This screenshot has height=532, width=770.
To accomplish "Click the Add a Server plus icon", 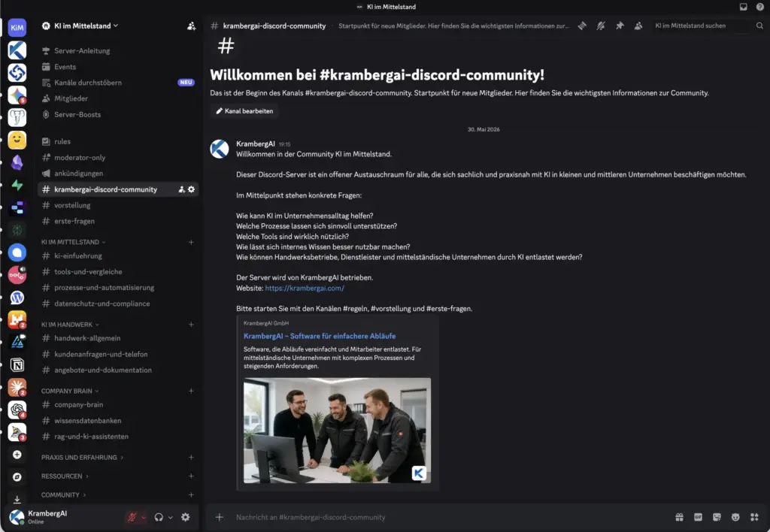I will (17, 455).
